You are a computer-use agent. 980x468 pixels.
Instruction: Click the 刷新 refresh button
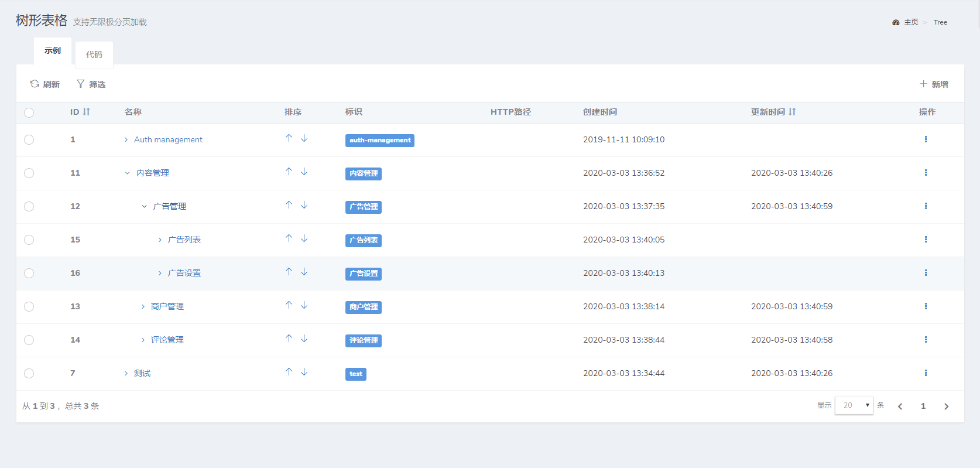(45, 84)
